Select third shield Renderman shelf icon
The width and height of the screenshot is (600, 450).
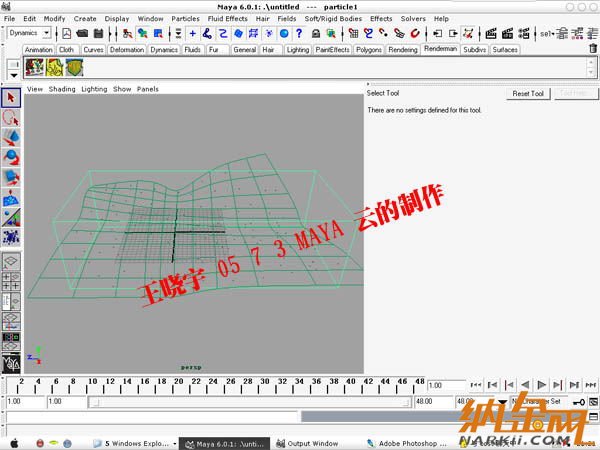tap(75, 67)
